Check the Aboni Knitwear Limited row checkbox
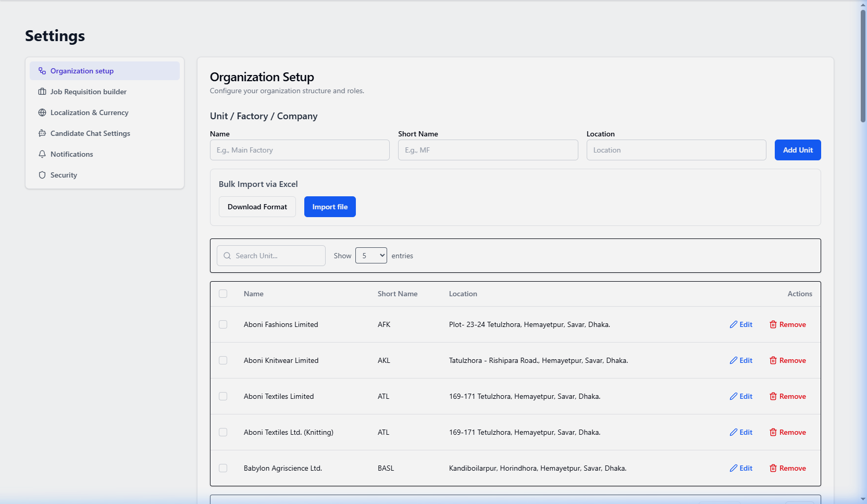 click(x=223, y=360)
